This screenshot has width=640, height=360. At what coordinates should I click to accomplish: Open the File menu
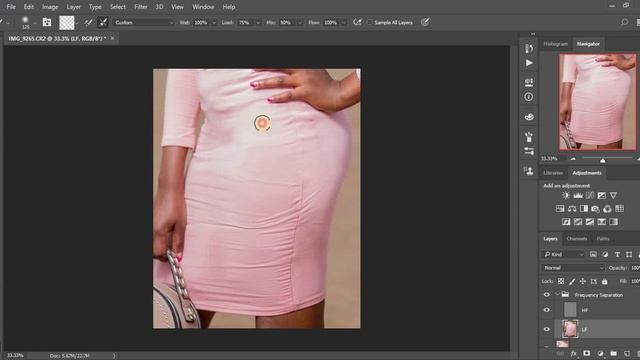click(11, 7)
